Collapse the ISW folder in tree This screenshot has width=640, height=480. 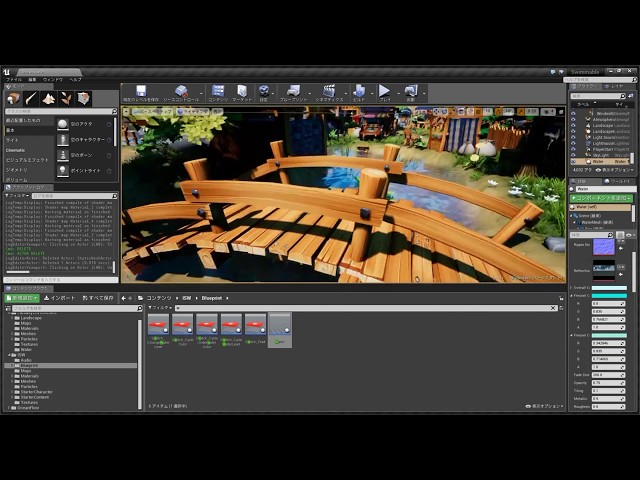[9, 355]
